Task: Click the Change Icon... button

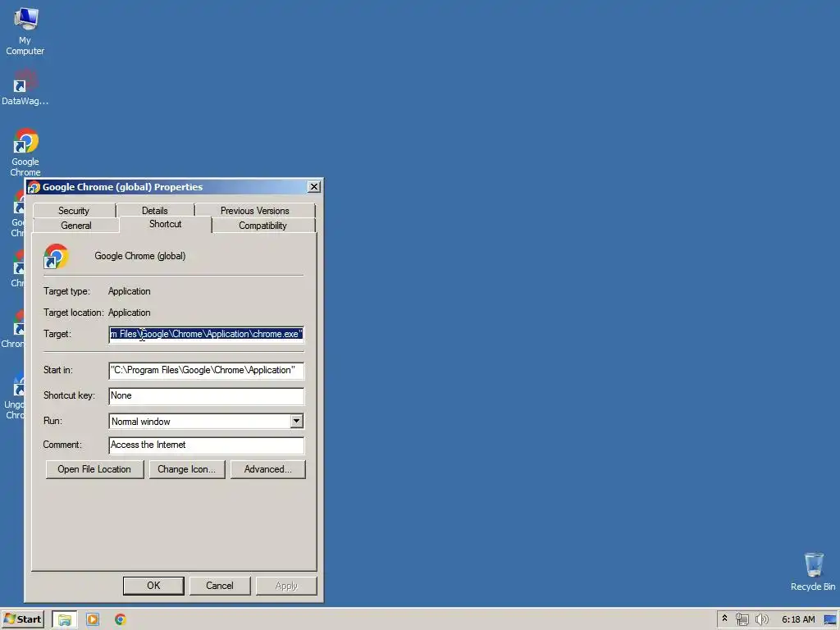Action: (x=187, y=469)
